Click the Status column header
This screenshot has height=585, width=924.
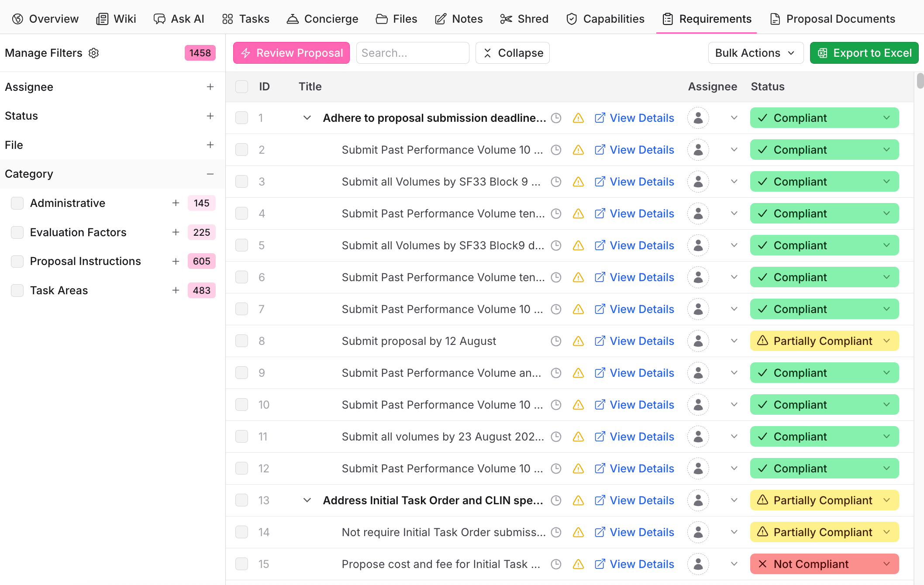pos(768,86)
